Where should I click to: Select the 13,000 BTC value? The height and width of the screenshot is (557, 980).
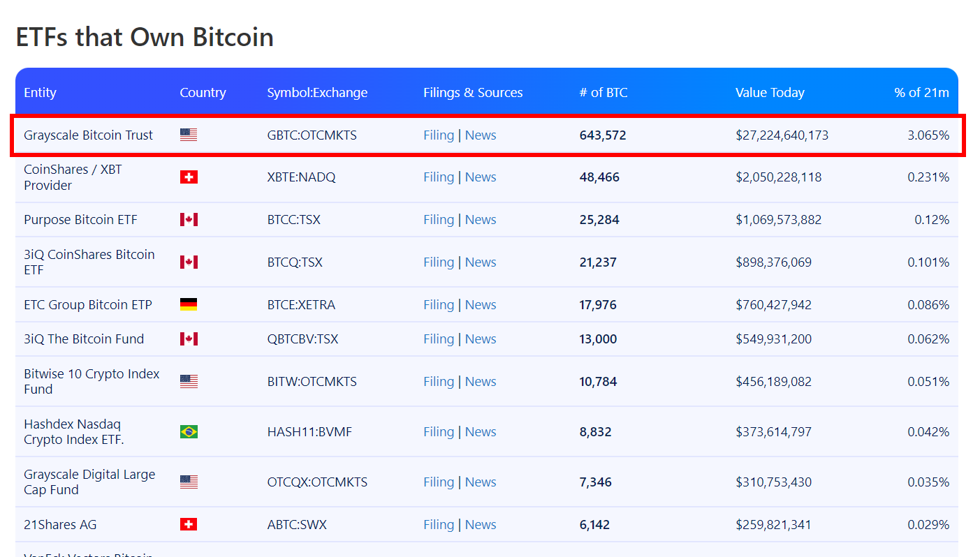click(598, 339)
